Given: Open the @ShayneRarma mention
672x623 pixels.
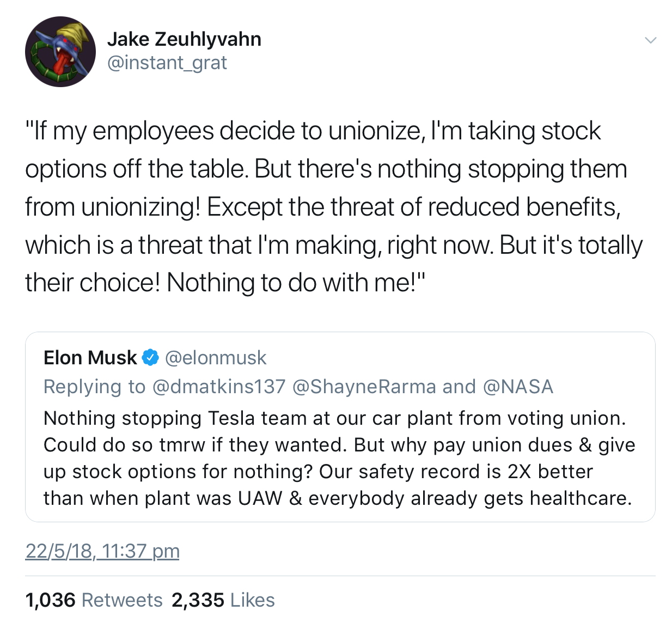Looking at the screenshot, I should [364, 387].
